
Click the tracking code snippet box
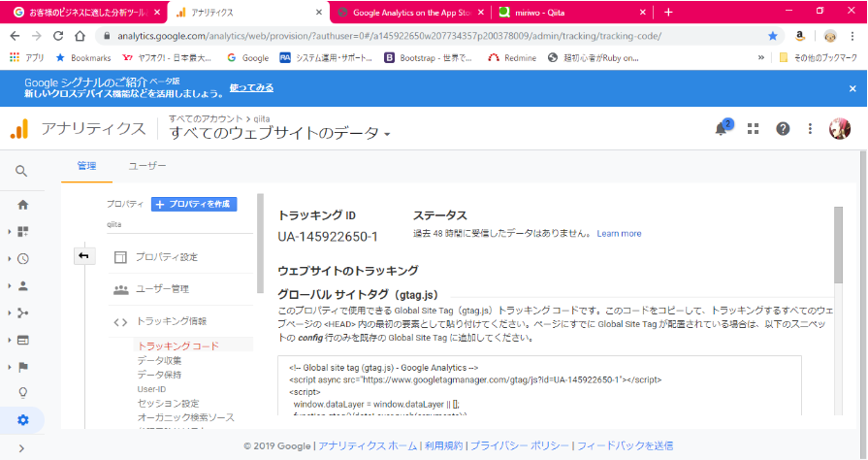[540, 385]
